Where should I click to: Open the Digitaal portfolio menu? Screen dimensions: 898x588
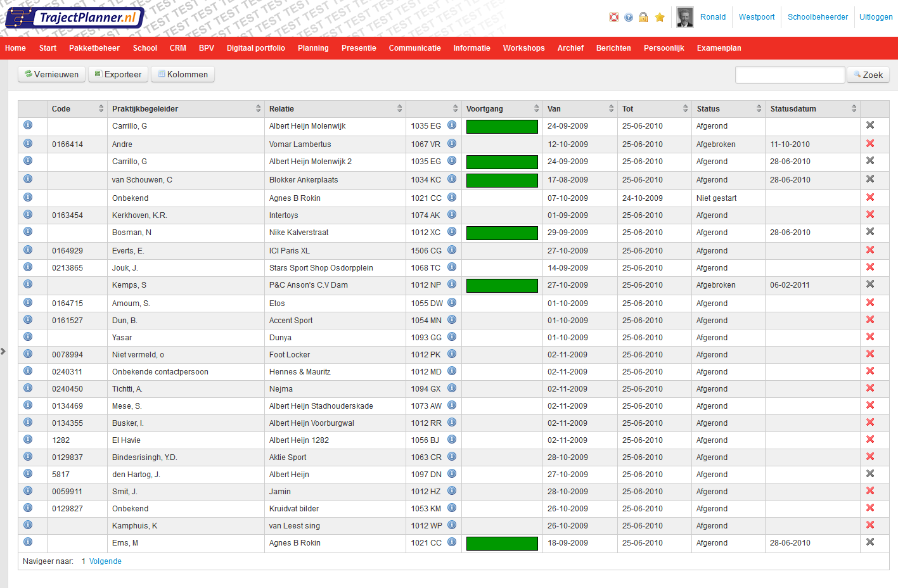coord(256,48)
